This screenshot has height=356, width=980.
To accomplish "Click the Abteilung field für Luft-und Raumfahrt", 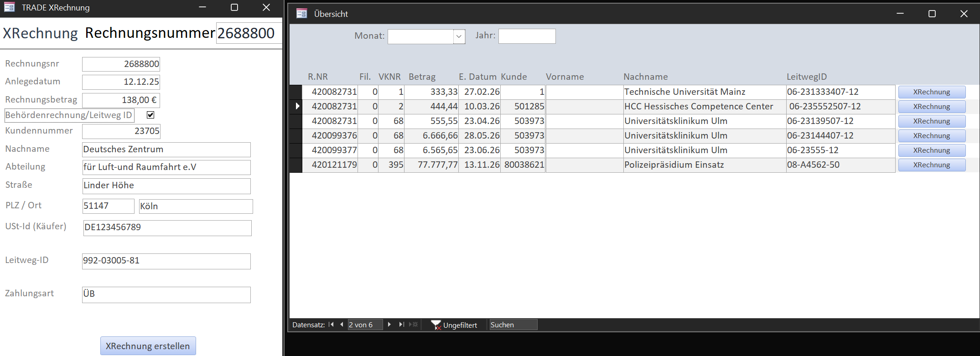I will pos(166,167).
